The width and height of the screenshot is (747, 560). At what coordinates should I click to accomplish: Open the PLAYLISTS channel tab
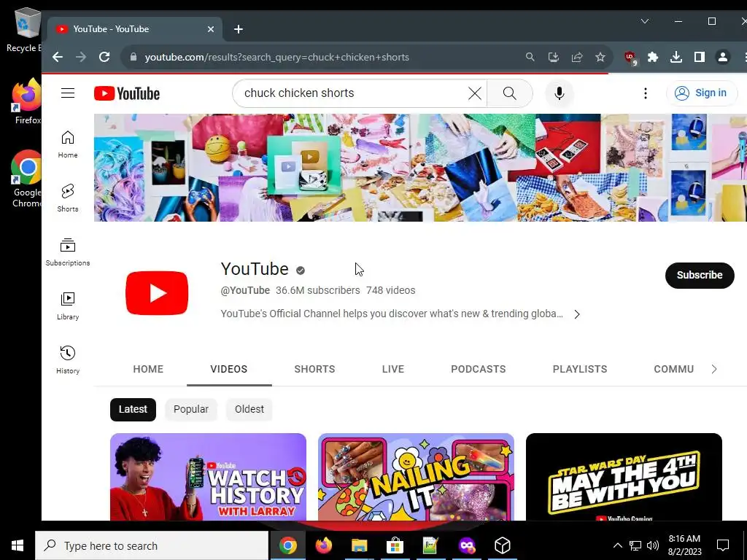click(x=580, y=369)
